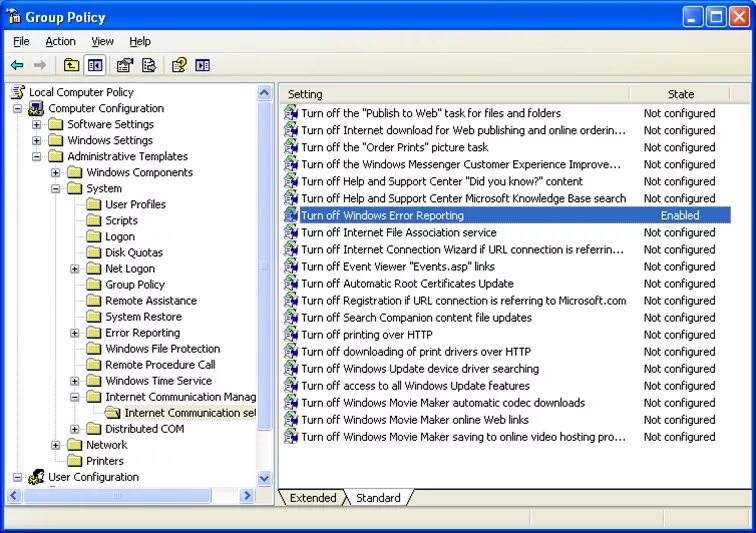The image size is (756, 533).
Task: Click the User Configuration icon
Action: coord(36,477)
